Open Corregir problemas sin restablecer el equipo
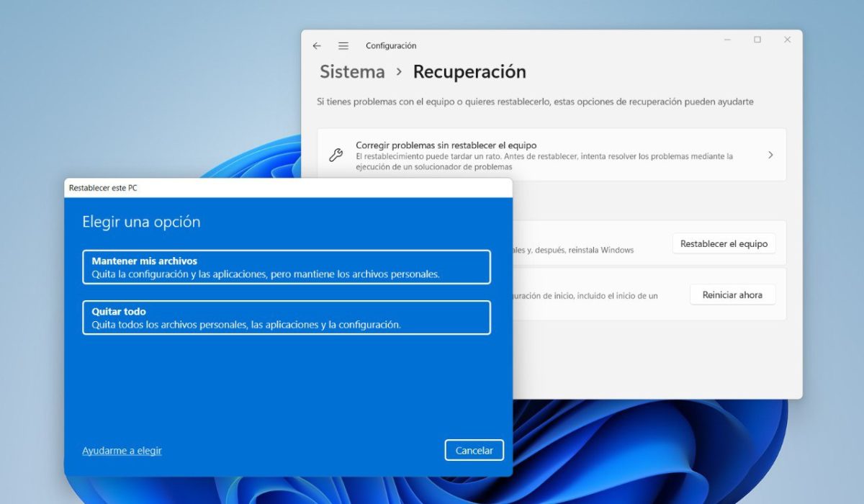The width and height of the screenshot is (864, 504). (x=552, y=155)
